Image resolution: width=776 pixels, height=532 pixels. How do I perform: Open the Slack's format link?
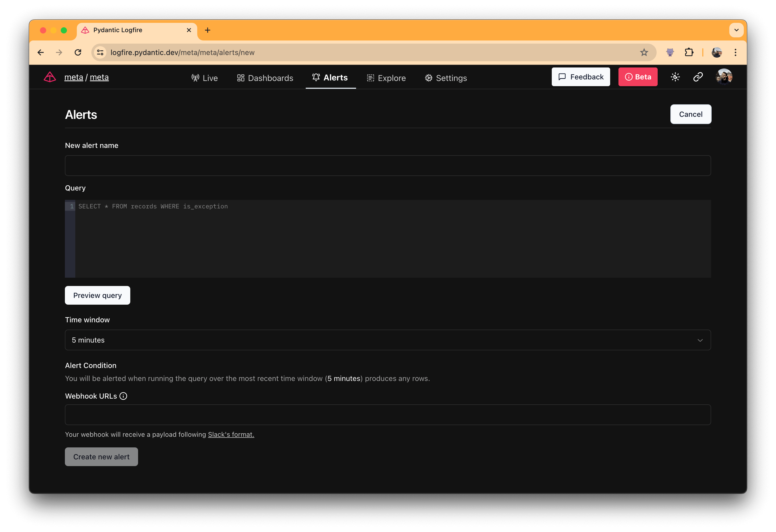230,434
